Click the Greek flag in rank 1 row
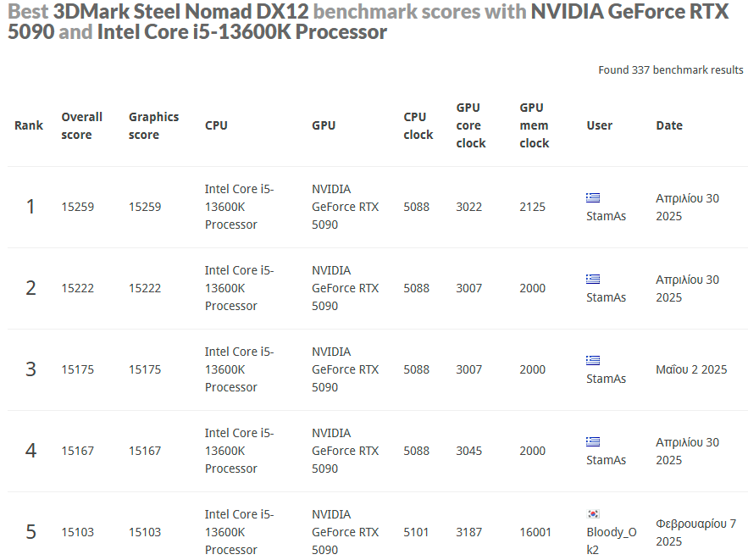Viewport: 748px width, 560px height. 593,197
